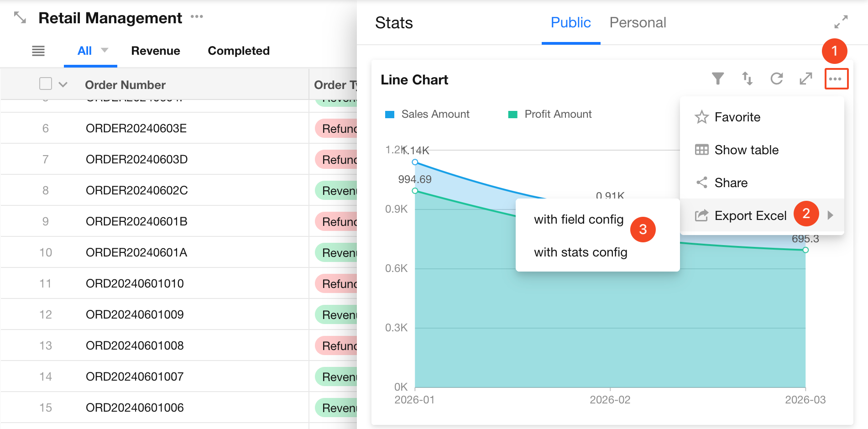868x429 pixels.
Task: Click order ORDER20240603E cell
Action: 136,128
